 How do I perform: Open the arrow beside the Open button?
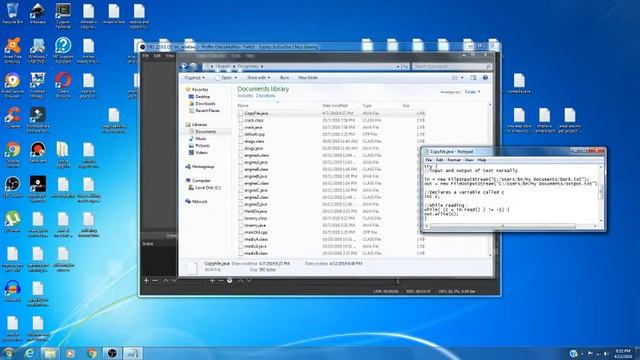tap(236, 78)
